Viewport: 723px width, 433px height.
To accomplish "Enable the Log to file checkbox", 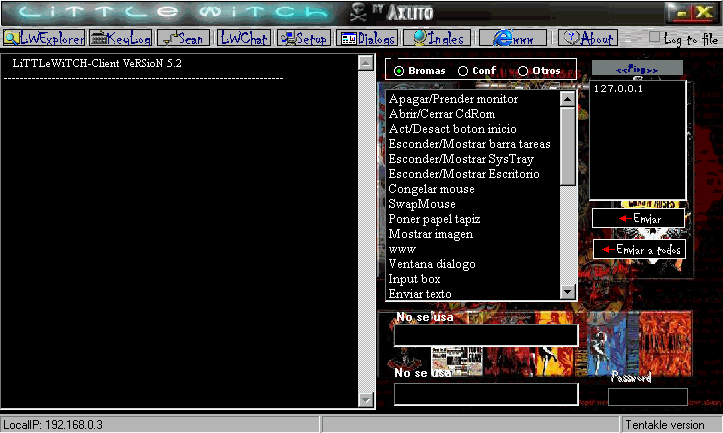I will pyautogui.click(x=655, y=38).
